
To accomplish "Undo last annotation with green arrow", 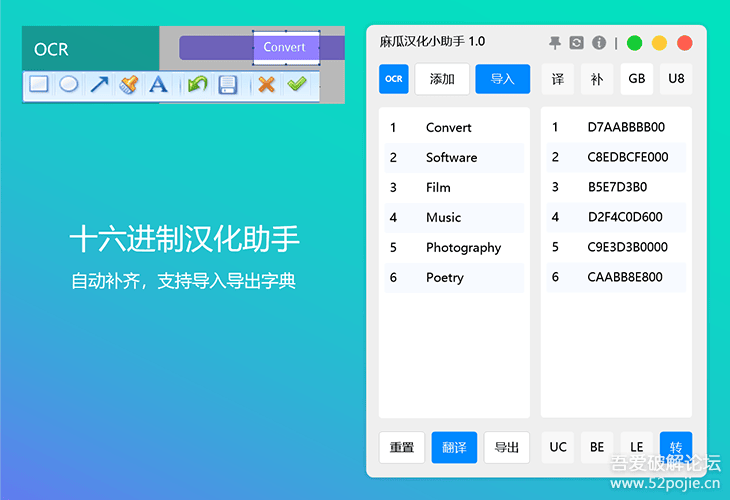I will 197,85.
